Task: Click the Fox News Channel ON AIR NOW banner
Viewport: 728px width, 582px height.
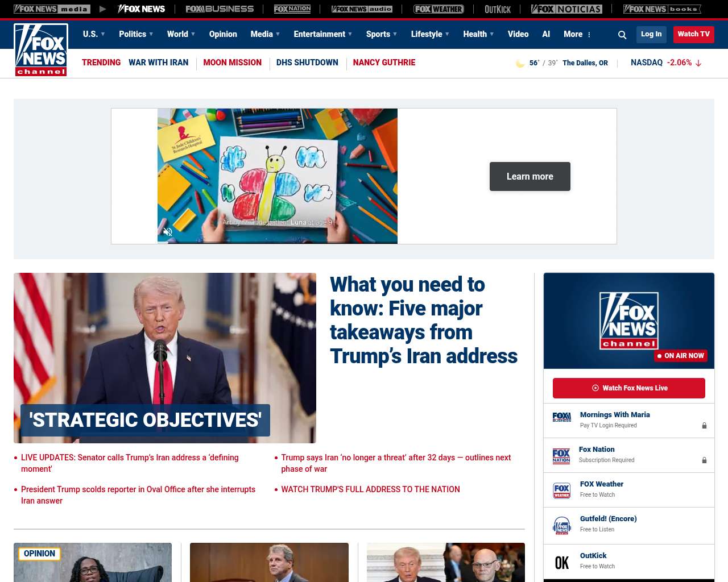Action: [x=629, y=321]
